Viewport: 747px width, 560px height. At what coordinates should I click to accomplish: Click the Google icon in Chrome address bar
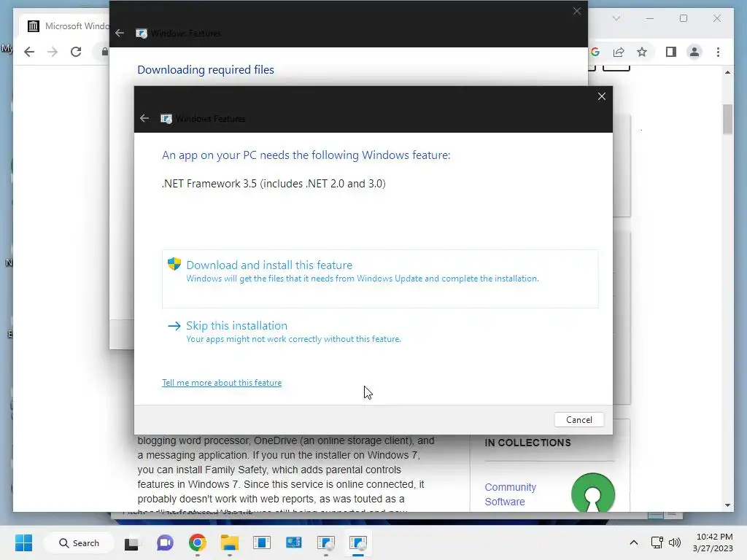coord(595,52)
